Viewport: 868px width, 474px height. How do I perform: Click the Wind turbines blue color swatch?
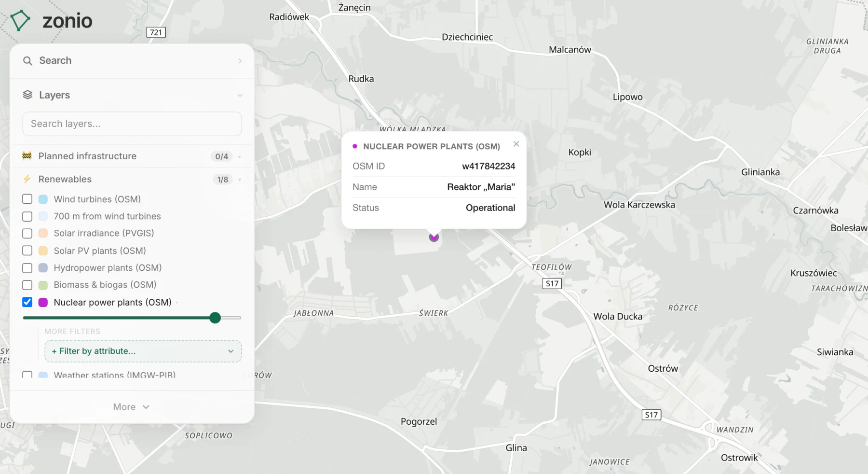(43, 199)
